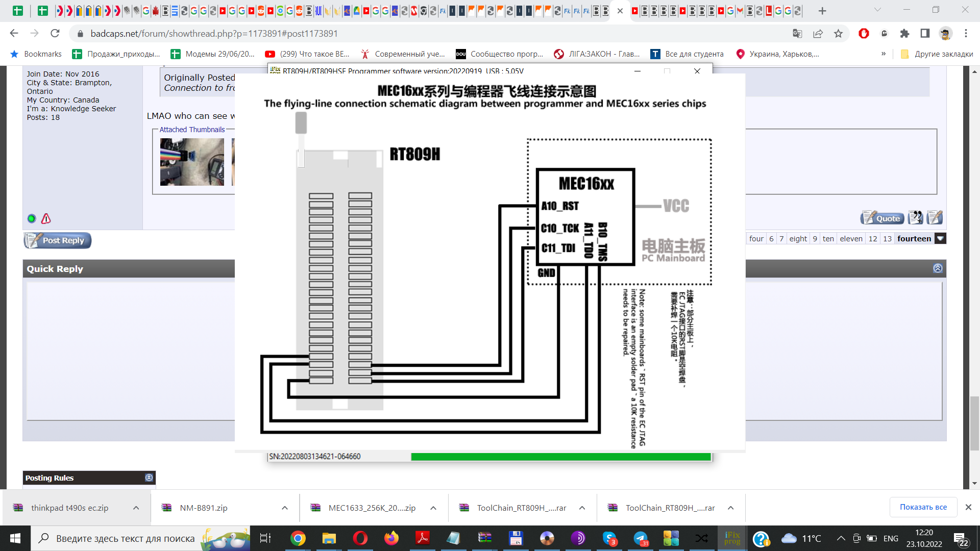The width and height of the screenshot is (980, 551).
Task: Go to page thirteen of the thread
Action: click(887, 239)
